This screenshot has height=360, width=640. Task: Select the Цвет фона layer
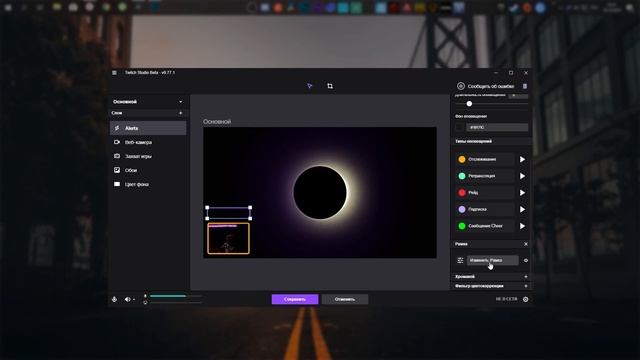148,184
